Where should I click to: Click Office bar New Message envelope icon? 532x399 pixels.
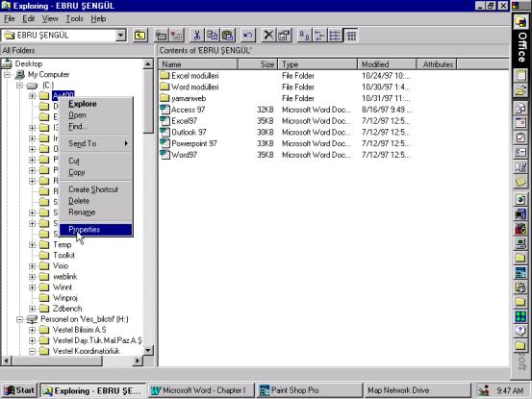pyautogui.click(x=520, y=109)
